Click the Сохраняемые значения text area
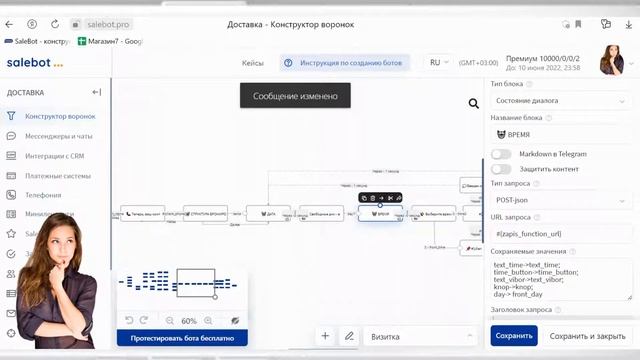 [561, 280]
